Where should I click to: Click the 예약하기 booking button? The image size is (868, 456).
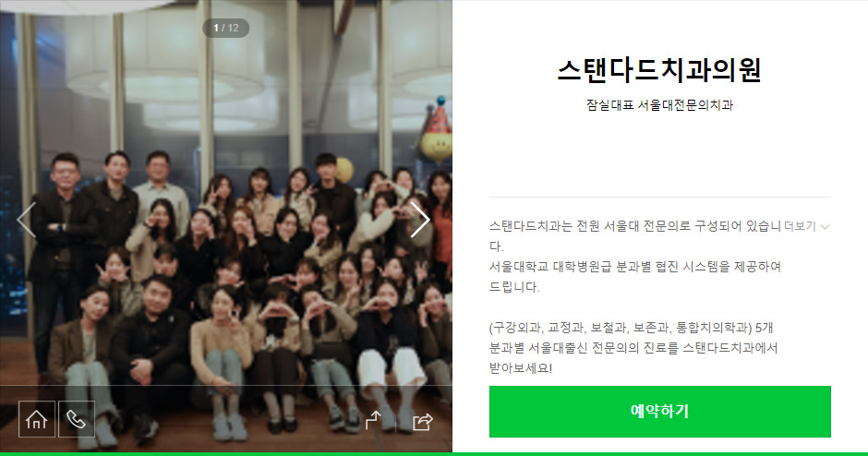pyautogui.click(x=660, y=411)
